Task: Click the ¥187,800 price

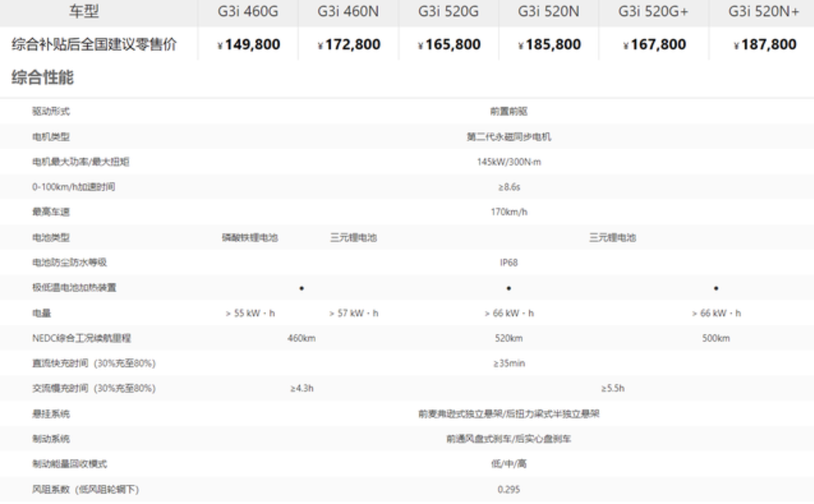Action: pos(765,45)
